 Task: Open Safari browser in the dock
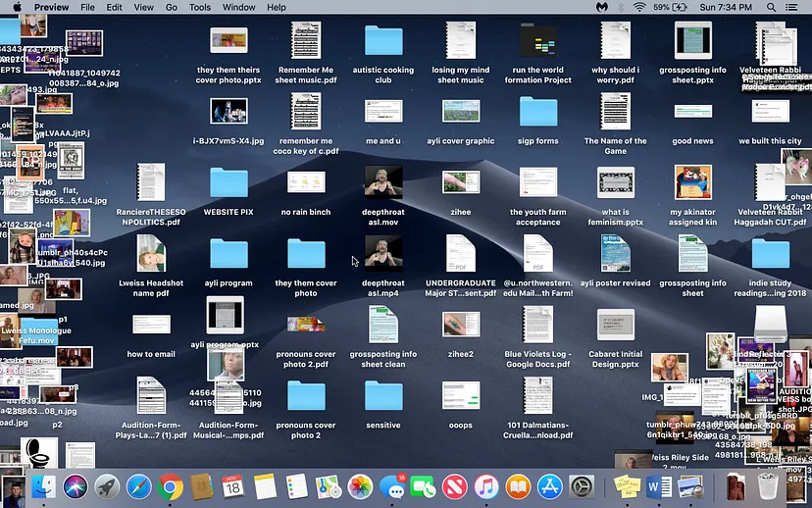[138, 486]
